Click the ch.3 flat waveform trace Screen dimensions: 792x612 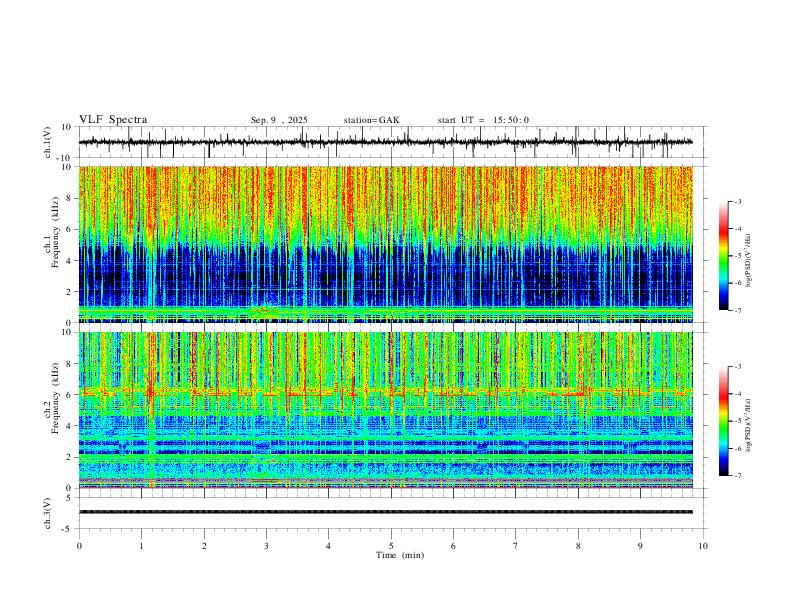coord(386,512)
